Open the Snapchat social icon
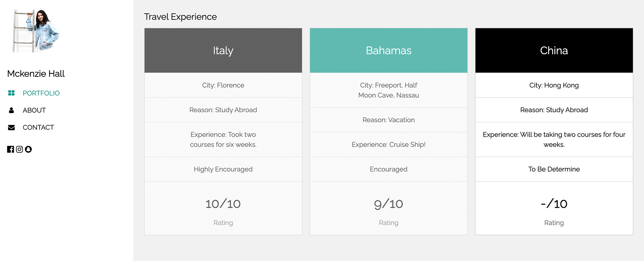Viewport: 644px width, 261px height. click(x=29, y=149)
